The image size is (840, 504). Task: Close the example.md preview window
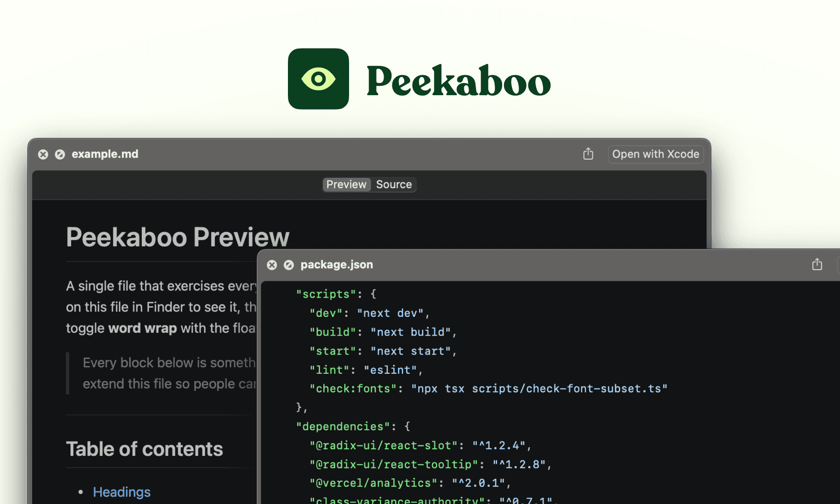tap(43, 154)
